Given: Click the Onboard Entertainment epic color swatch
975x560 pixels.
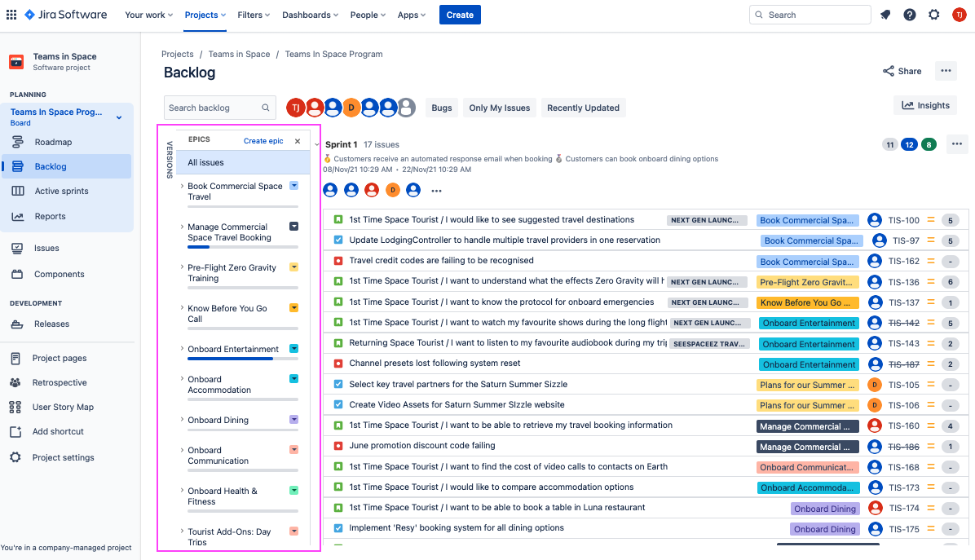Looking at the screenshot, I should pos(294,349).
